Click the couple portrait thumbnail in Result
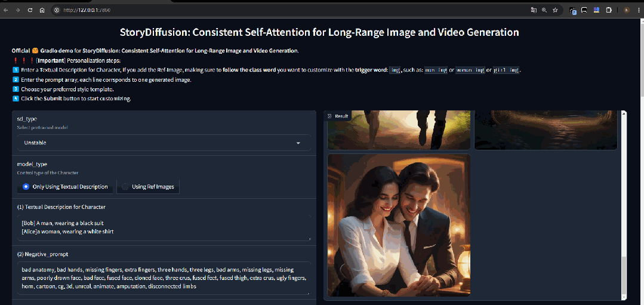 399,224
